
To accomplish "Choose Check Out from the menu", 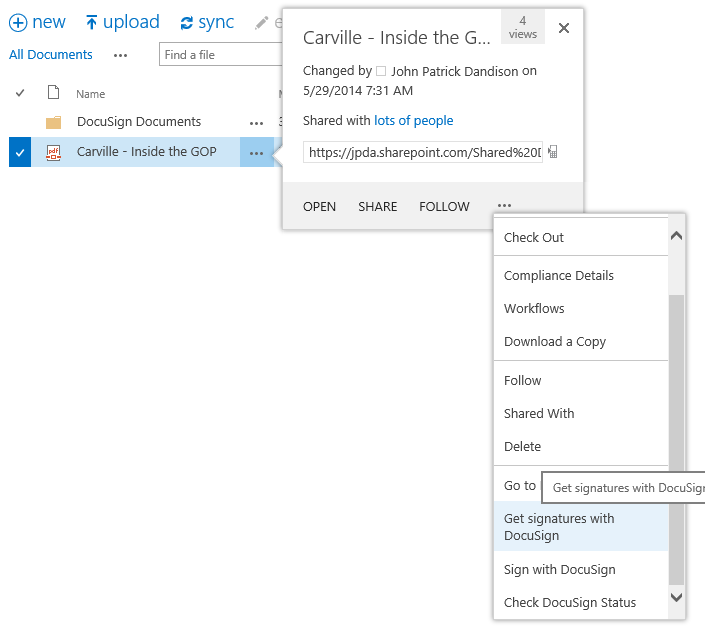I will [581, 237].
